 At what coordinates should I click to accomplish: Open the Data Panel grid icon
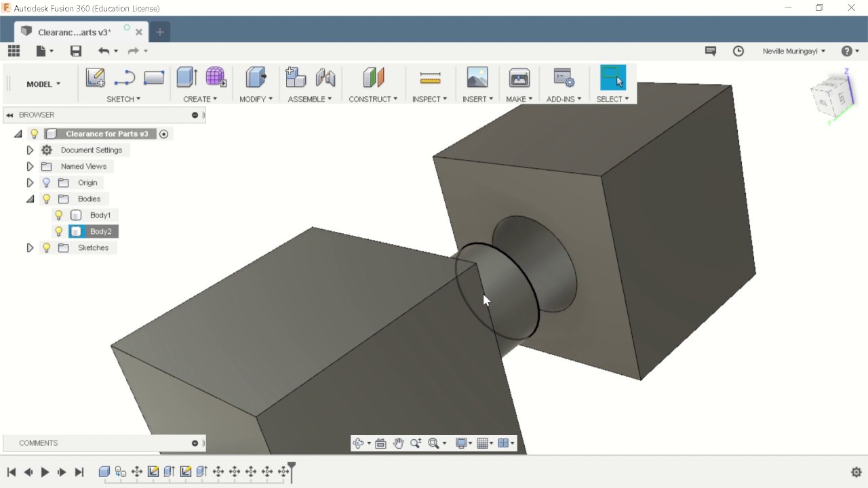click(x=14, y=51)
